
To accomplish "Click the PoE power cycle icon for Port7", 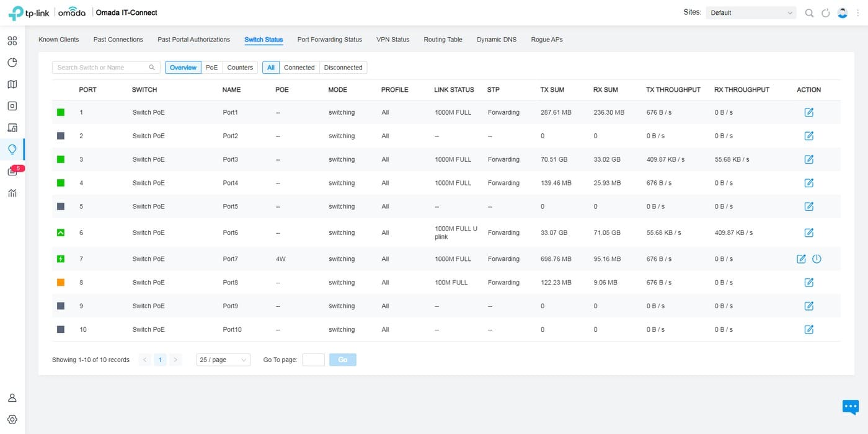I will tap(817, 259).
